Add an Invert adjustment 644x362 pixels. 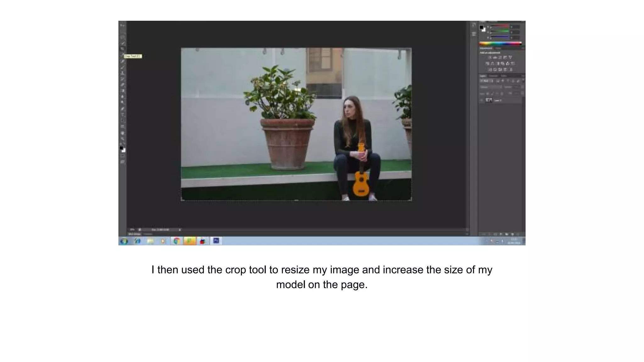point(490,69)
